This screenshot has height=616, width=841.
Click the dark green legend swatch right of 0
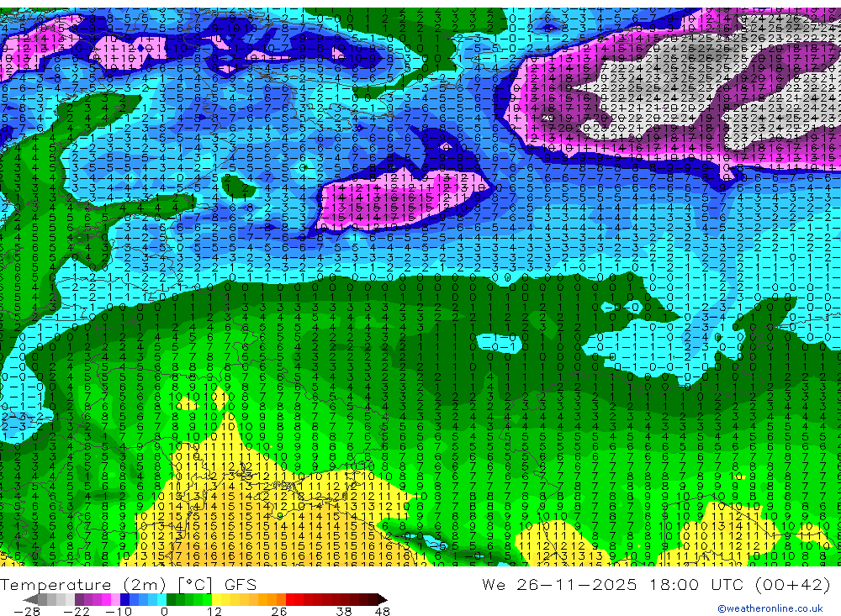(171, 599)
